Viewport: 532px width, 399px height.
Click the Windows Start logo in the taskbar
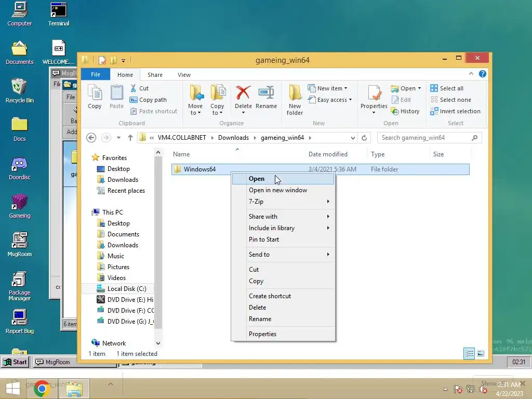pyautogui.click(x=13, y=389)
